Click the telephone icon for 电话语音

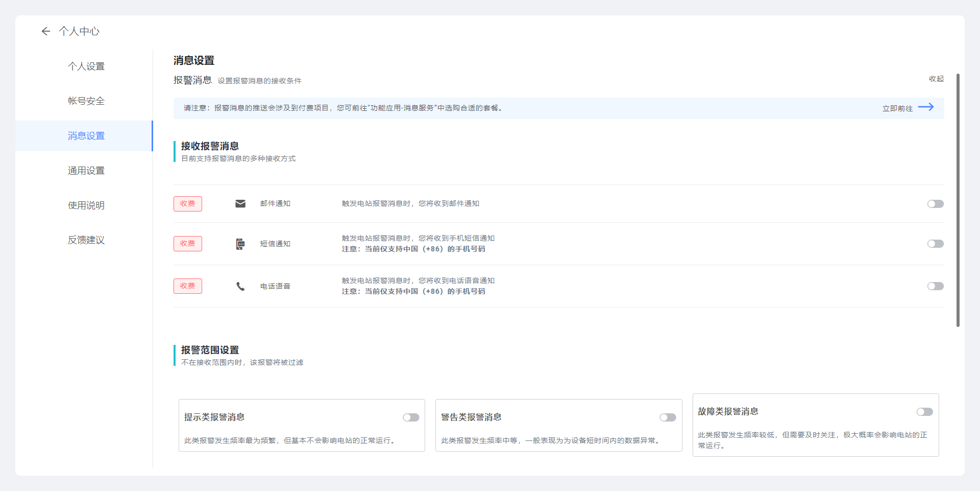[240, 287]
